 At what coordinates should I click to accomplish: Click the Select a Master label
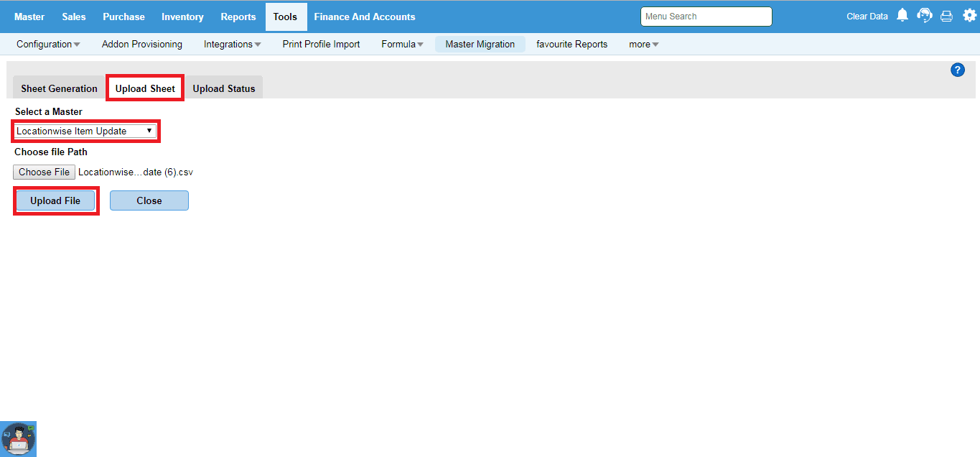coord(49,111)
